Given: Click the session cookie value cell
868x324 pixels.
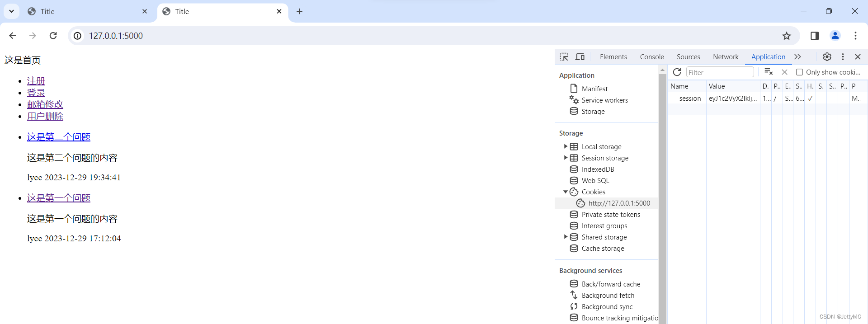Looking at the screenshot, I should [733, 98].
